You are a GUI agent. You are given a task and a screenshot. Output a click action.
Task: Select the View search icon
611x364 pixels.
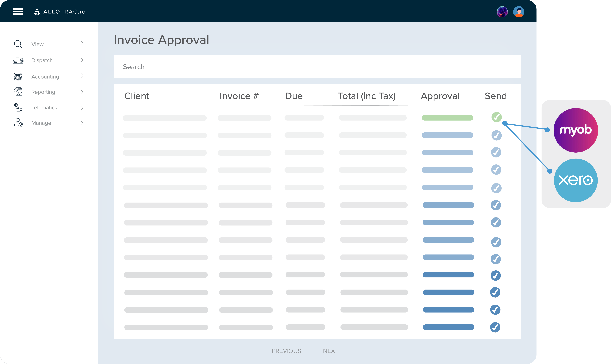pyautogui.click(x=18, y=44)
